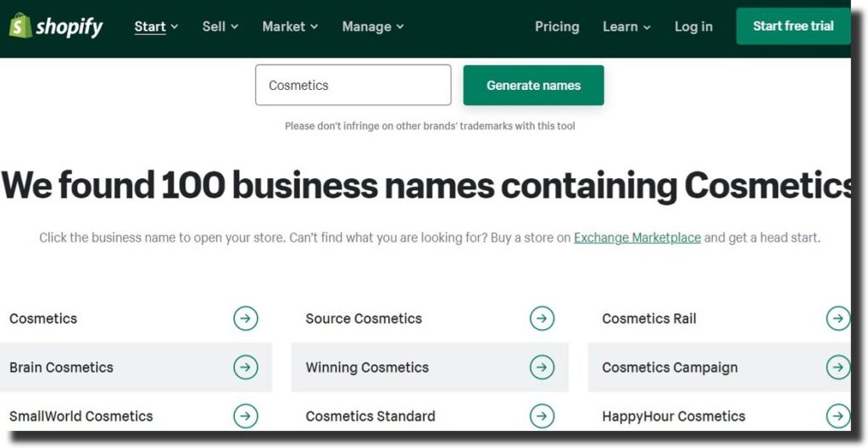Click the arrow icon for Cosmetics Campaign
The width and height of the screenshot is (868, 448).
tap(838, 367)
